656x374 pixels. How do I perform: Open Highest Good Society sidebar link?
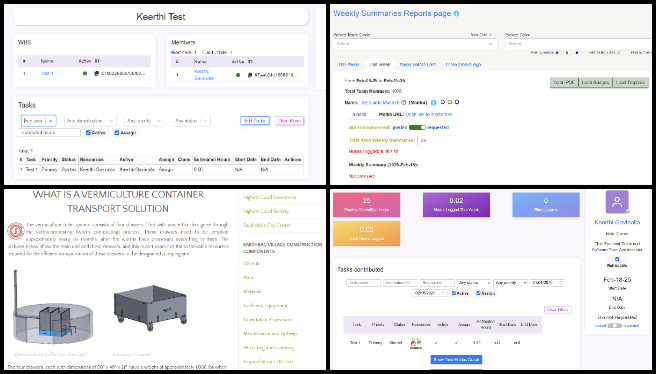click(266, 211)
